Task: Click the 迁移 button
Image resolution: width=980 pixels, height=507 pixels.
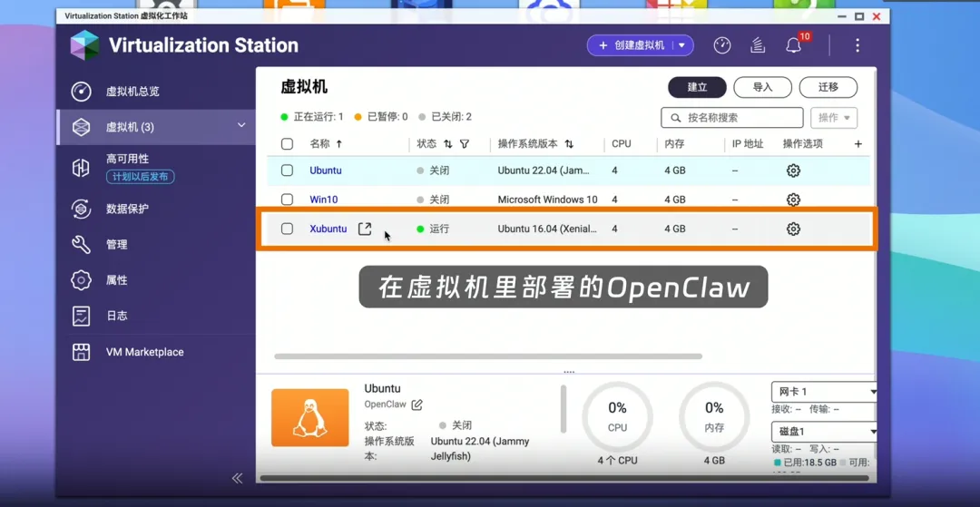Action: 828,87
